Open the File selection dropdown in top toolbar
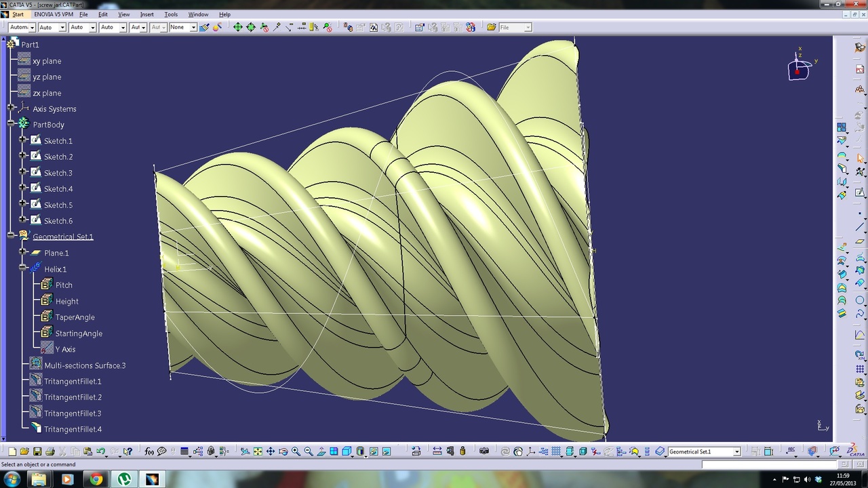The height and width of the screenshot is (488, 868). [x=528, y=27]
